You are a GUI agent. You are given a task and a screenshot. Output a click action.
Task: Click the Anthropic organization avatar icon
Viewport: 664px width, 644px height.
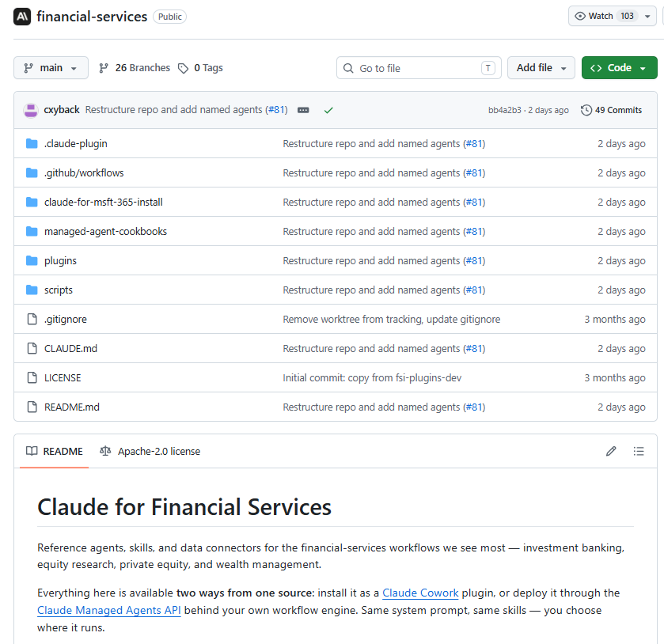pyautogui.click(x=22, y=17)
